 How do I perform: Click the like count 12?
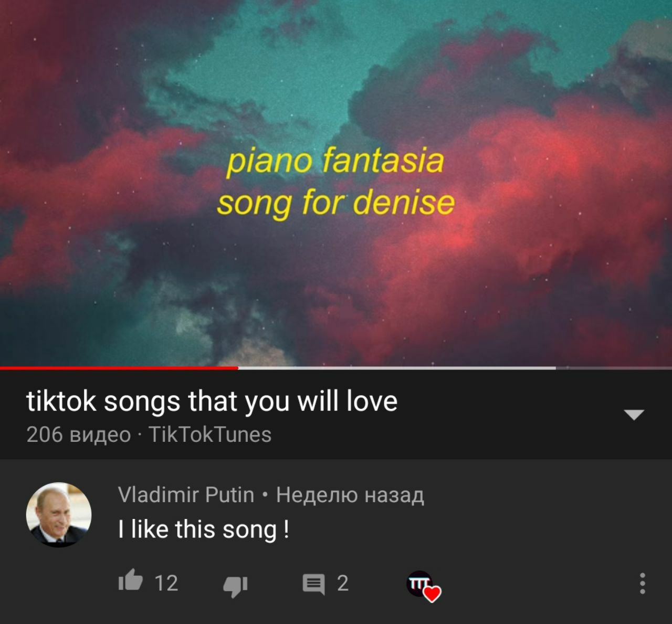coord(166,583)
